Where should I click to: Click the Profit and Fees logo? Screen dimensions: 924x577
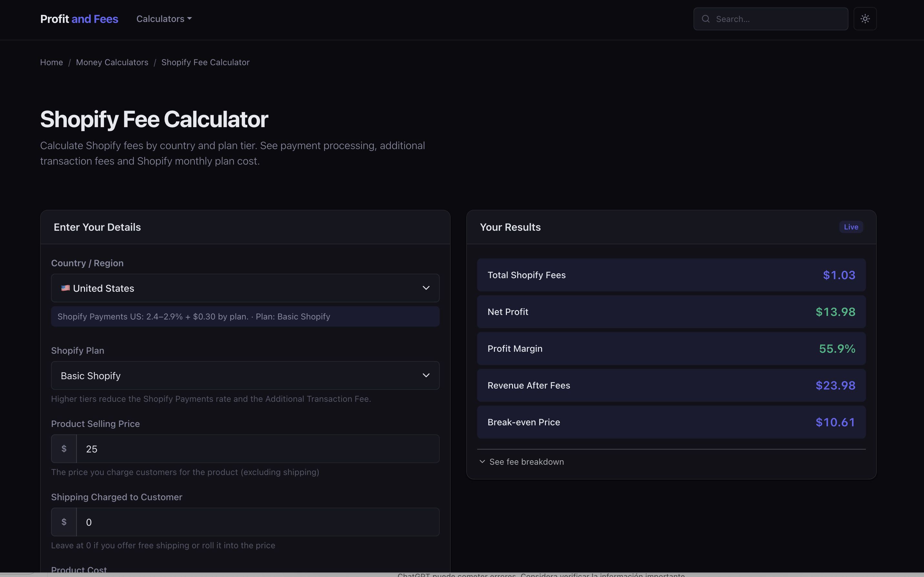tap(79, 19)
